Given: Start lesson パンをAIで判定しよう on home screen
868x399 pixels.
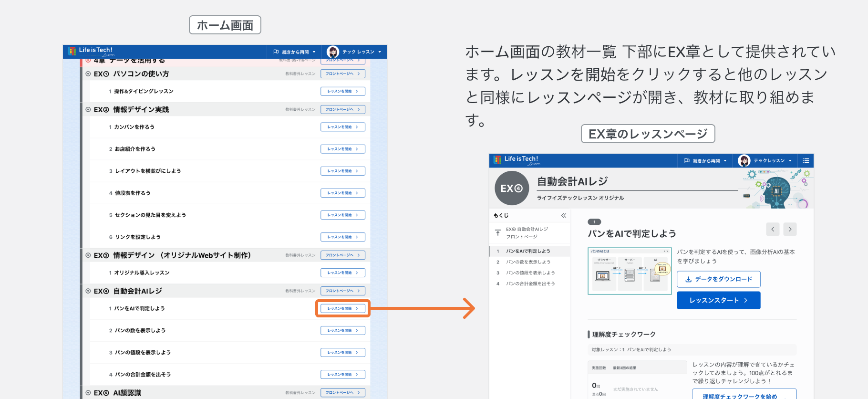Looking at the screenshot, I should point(343,308).
